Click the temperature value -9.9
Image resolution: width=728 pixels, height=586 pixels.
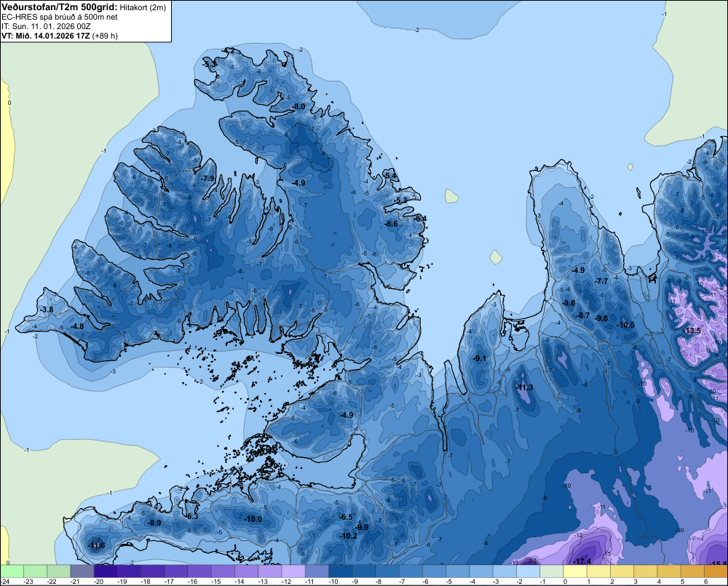(x=362, y=527)
